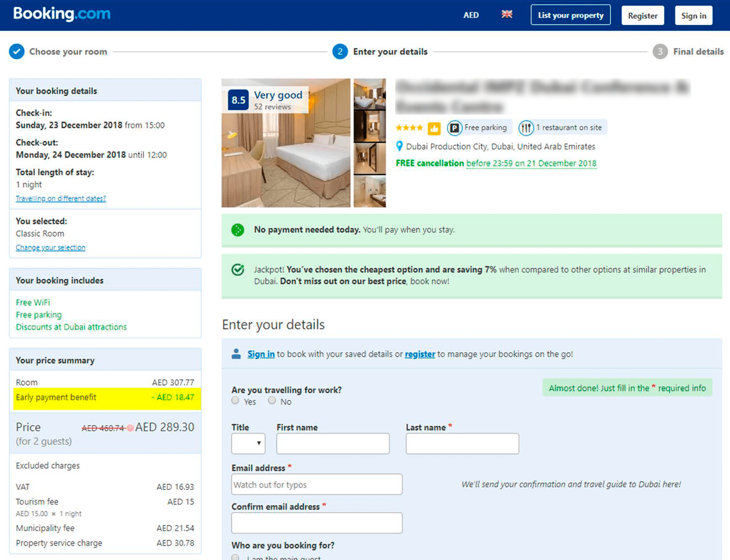Viewport: 730px width, 560px height.
Task: Click the Very good review label
Action: (278, 95)
